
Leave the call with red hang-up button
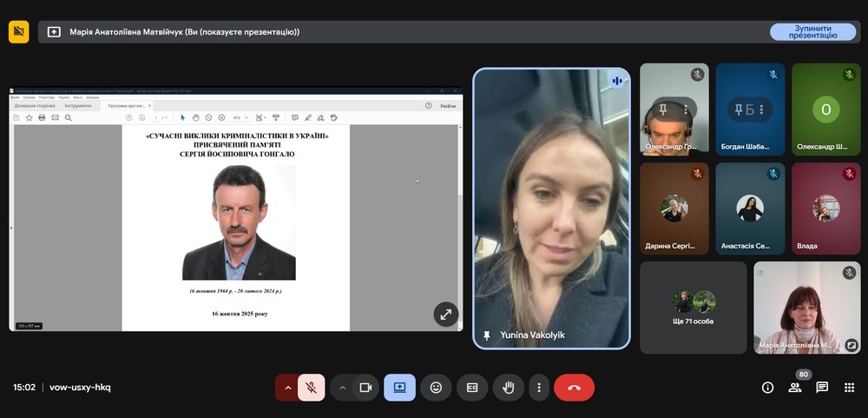click(574, 388)
